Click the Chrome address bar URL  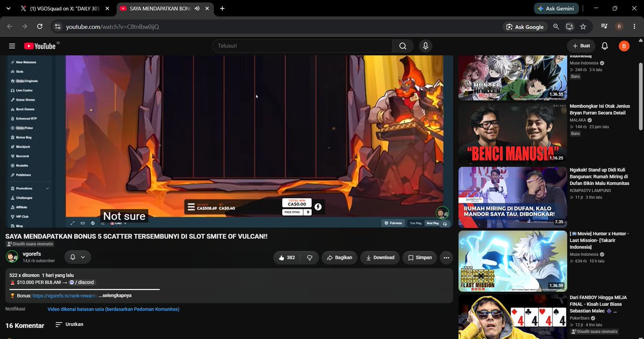[112, 26]
